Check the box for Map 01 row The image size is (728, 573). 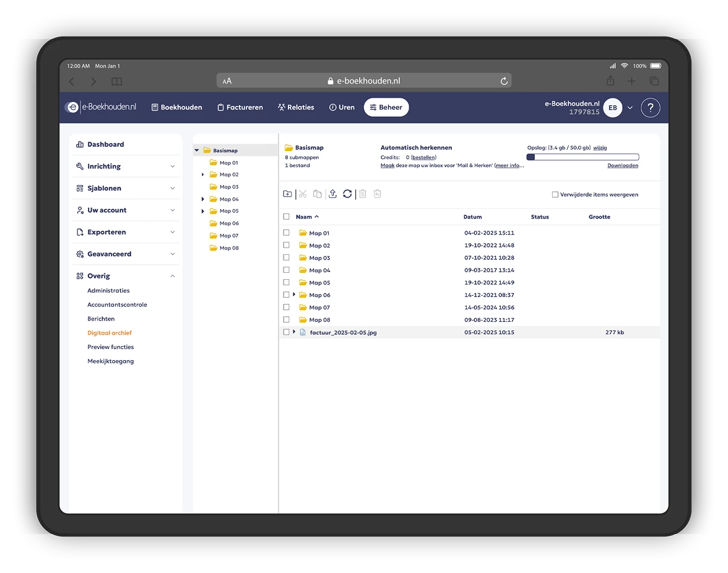point(287,233)
